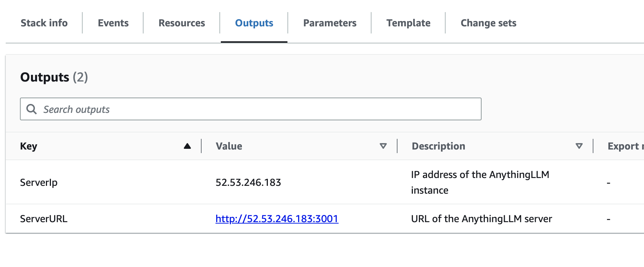
Task: Click the ascending sort triangle beside Key header
Action: point(187,146)
